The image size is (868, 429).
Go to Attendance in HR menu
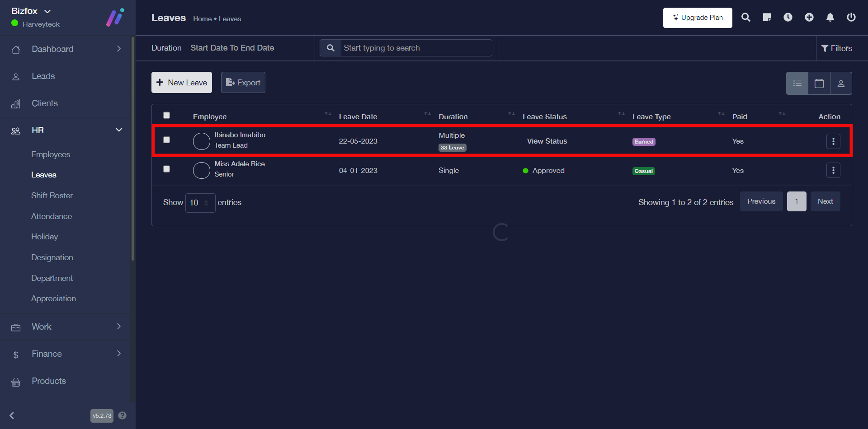(x=52, y=216)
